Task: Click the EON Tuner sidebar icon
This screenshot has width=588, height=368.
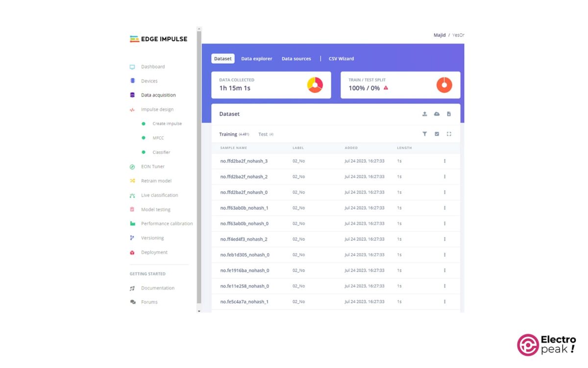Action: click(x=132, y=167)
